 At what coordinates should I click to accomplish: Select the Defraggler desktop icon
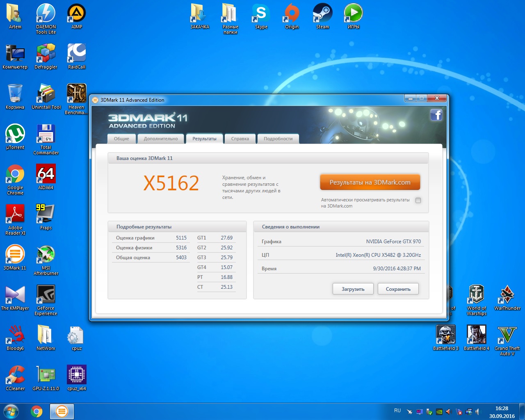pyautogui.click(x=46, y=56)
